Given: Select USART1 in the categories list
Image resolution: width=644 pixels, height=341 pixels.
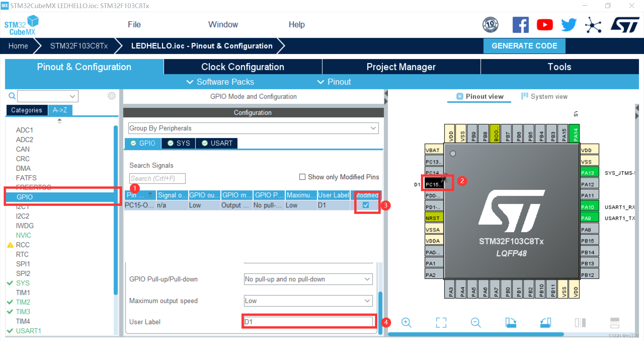Looking at the screenshot, I should 29,331.
